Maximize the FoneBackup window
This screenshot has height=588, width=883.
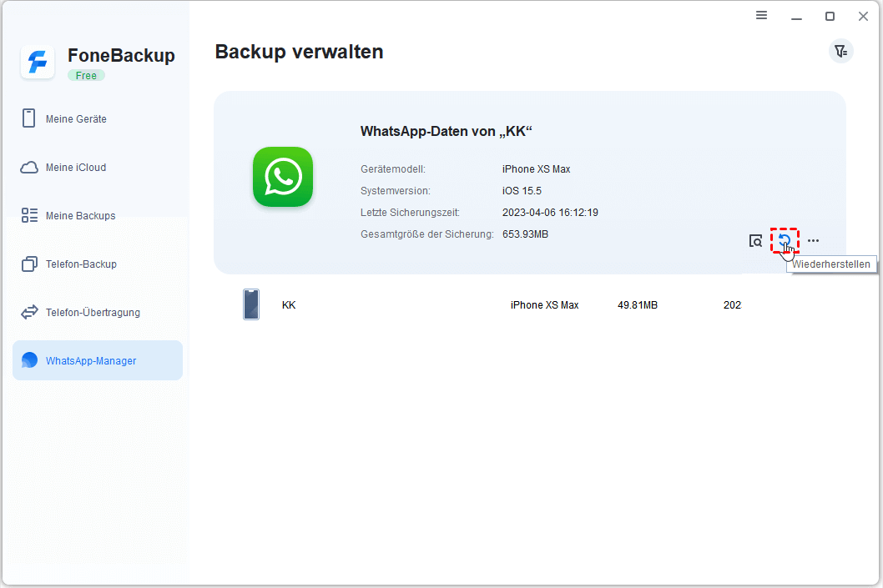pos(830,17)
